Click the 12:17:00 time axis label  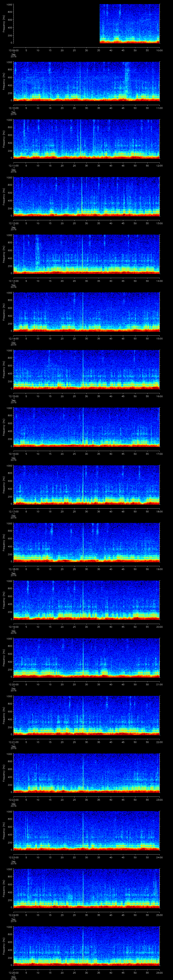[x=13, y=511]
